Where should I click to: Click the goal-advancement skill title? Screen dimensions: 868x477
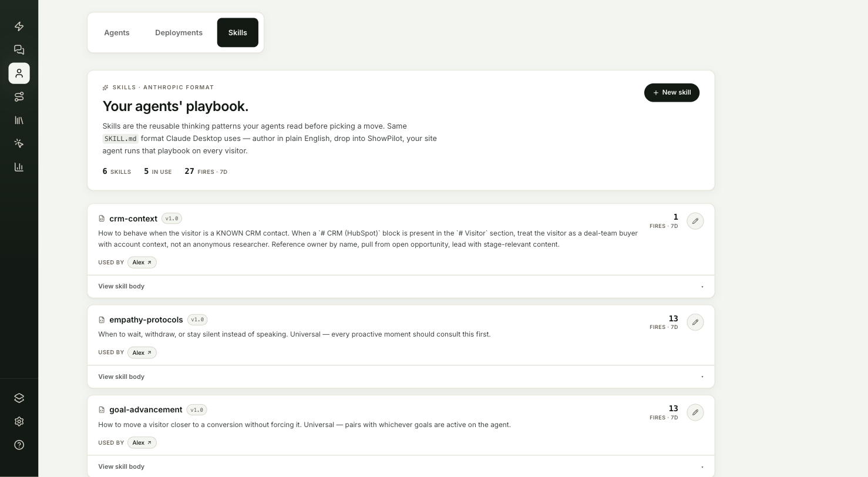pyautogui.click(x=146, y=409)
